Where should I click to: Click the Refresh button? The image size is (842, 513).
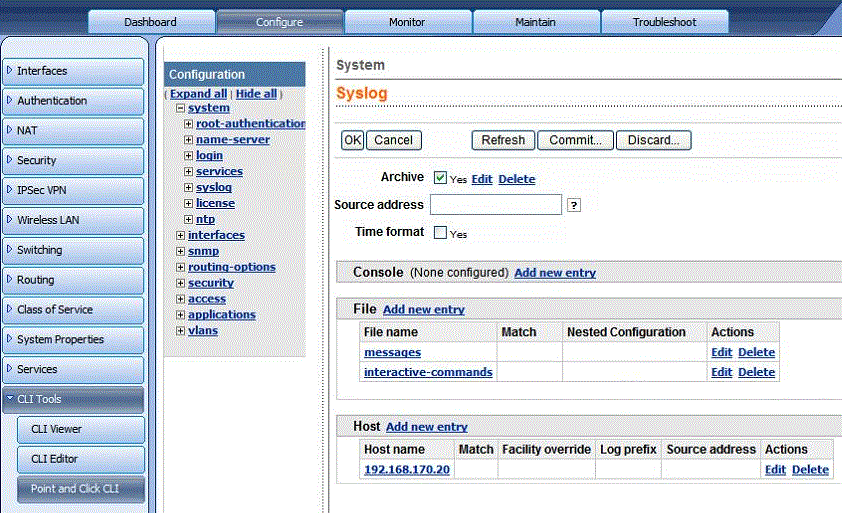pos(503,140)
